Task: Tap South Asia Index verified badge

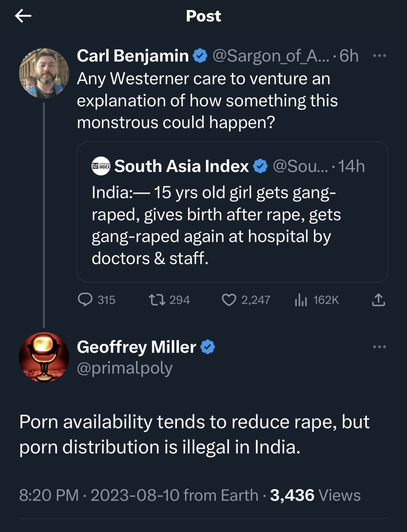Action: tap(260, 166)
